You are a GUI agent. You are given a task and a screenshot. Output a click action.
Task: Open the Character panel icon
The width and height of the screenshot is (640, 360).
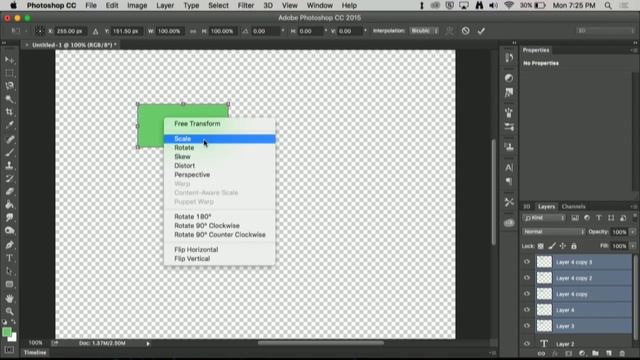click(x=509, y=167)
